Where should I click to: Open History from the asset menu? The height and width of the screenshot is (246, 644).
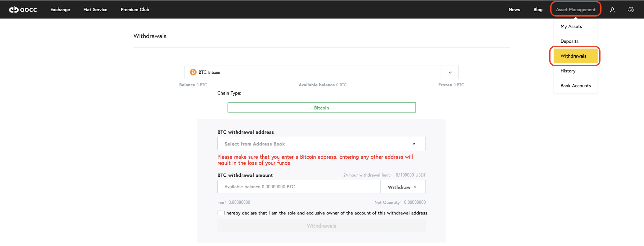pyautogui.click(x=568, y=71)
